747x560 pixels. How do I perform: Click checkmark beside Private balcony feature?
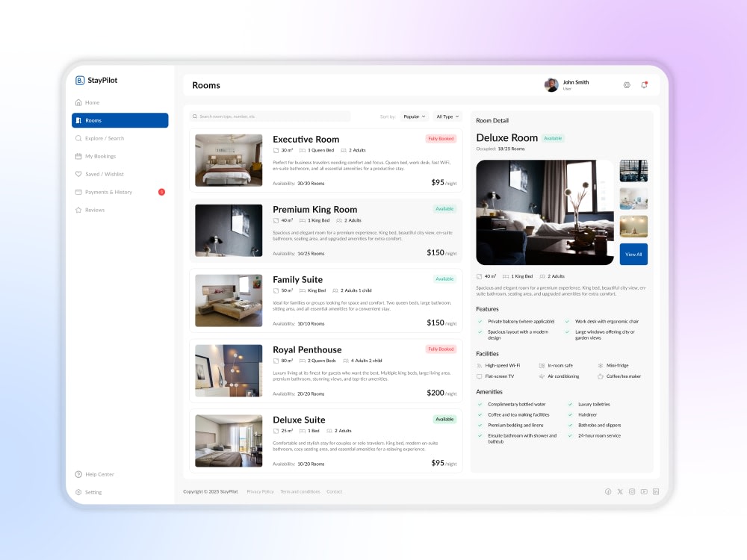point(480,321)
